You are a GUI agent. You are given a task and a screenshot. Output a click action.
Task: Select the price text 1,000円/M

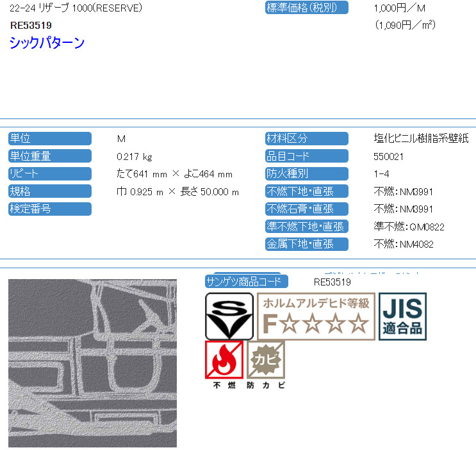click(400, 8)
